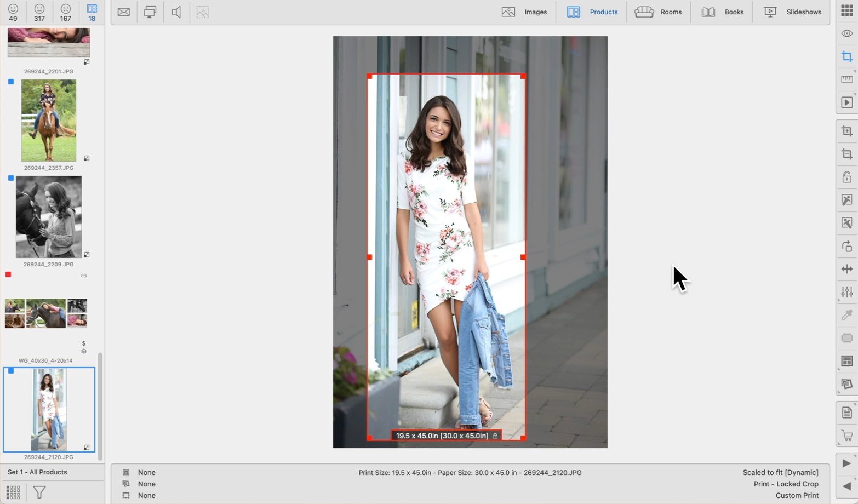Click the printer icon in top toolbar
This screenshot has height=504, width=858.
tap(150, 12)
